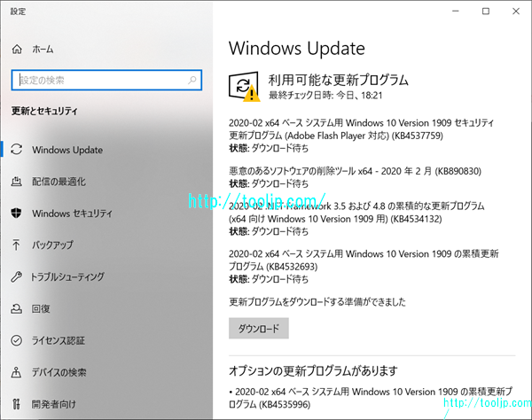Close the 設定 window
The height and width of the screenshot is (420, 532).
[x=516, y=12]
